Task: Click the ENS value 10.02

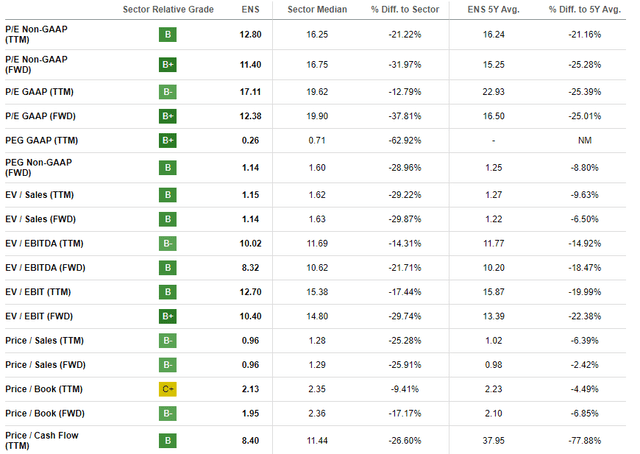Action: pyautogui.click(x=250, y=244)
